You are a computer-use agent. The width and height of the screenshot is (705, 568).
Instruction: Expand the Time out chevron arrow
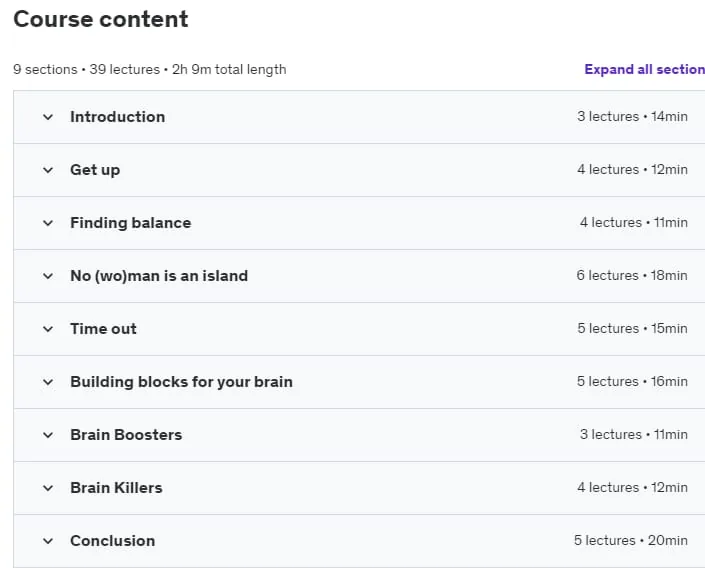tap(48, 329)
